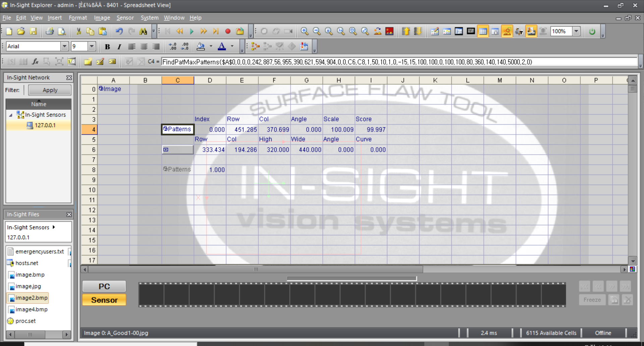The width and height of the screenshot is (644, 346).
Task: Open the Sensor menu
Action: click(125, 18)
